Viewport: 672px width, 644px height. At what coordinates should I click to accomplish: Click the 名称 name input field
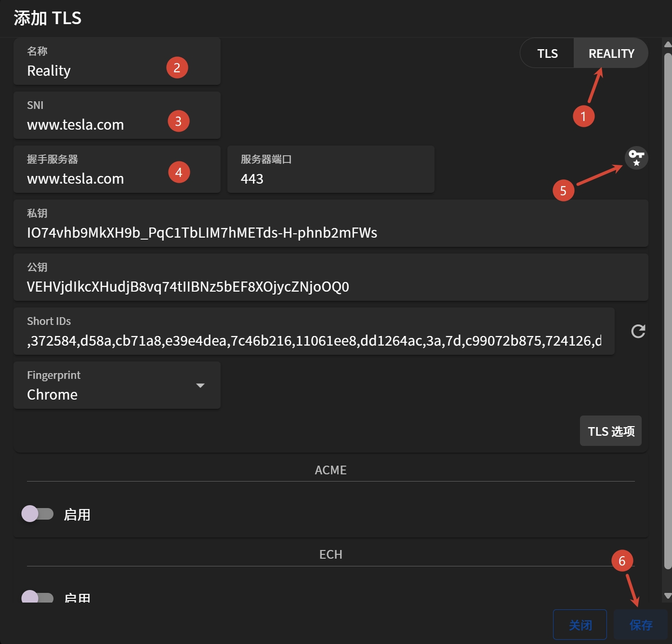pyautogui.click(x=92, y=71)
